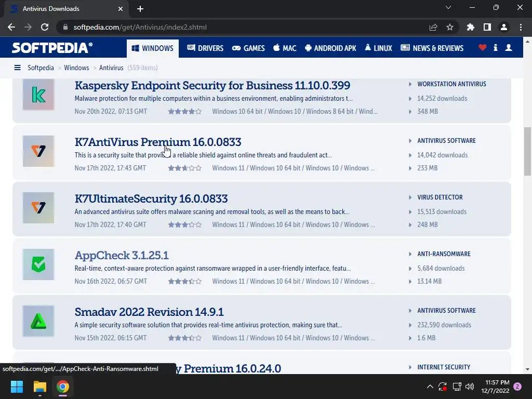This screenshot has width=532, height=399.
Task: Click the Chrome taskbar icon
Action: click(63, 387)
